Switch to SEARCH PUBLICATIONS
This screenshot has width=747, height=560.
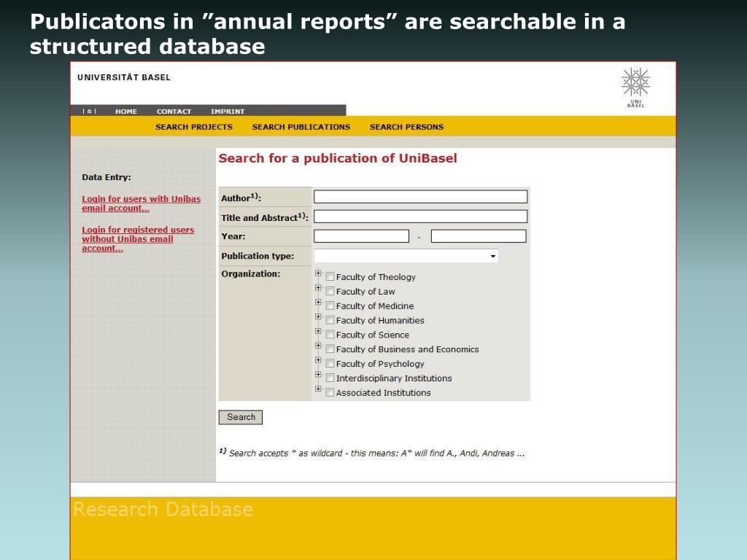click(x=301, y=127)
